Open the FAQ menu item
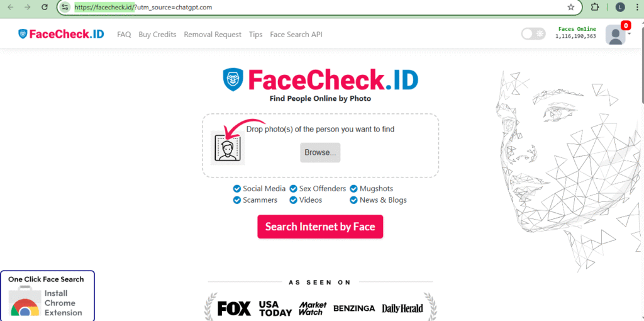The width and height of the screenshot is (644, 321). pos(124,35)
